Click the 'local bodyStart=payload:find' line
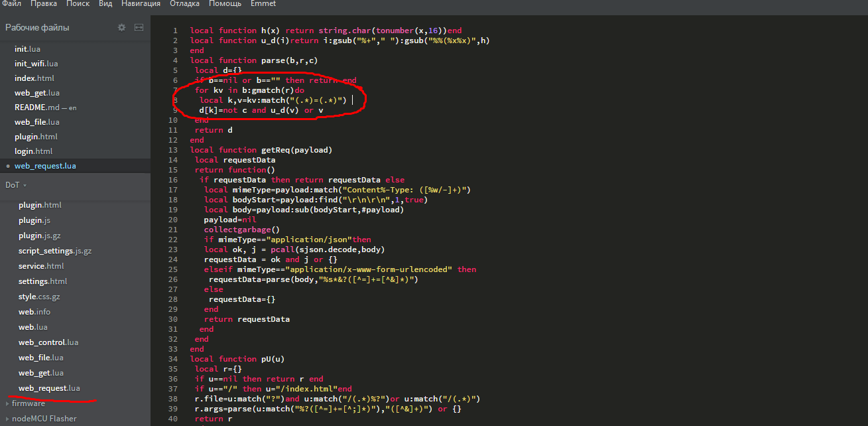 pyautogui.click(x=316, y=200)
